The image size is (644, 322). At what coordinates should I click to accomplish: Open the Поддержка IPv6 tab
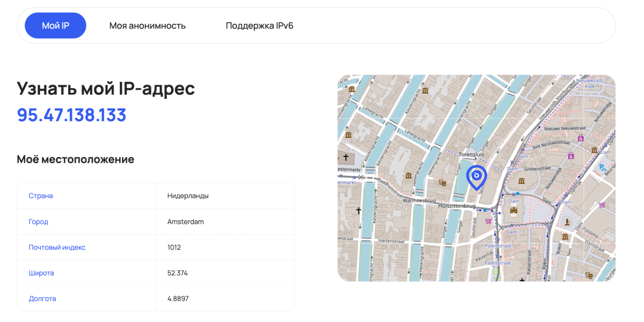pos(259,26)
